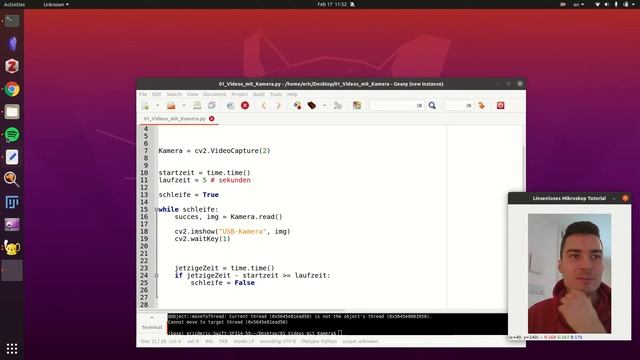Open the Help menu

pos(292,94)
